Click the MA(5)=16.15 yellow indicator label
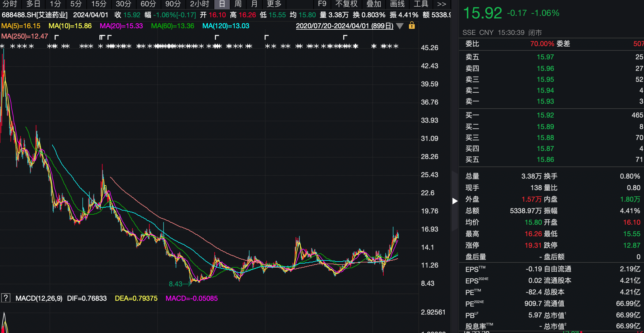Viewport: 644px width, 333px height. [x=21, y=26]
